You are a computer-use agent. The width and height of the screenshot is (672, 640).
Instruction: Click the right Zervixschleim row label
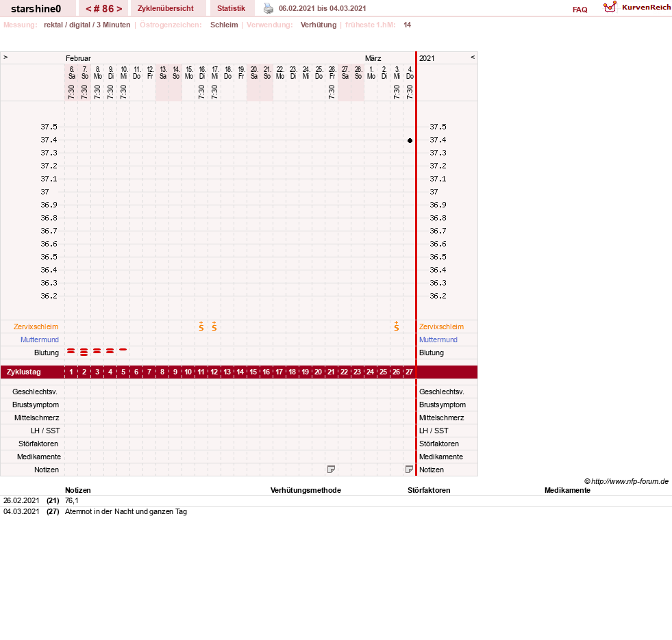[x=441, y=327]
